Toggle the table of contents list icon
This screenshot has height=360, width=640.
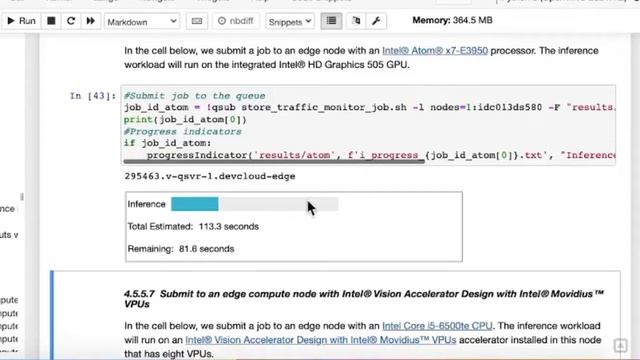coord(331,21)
